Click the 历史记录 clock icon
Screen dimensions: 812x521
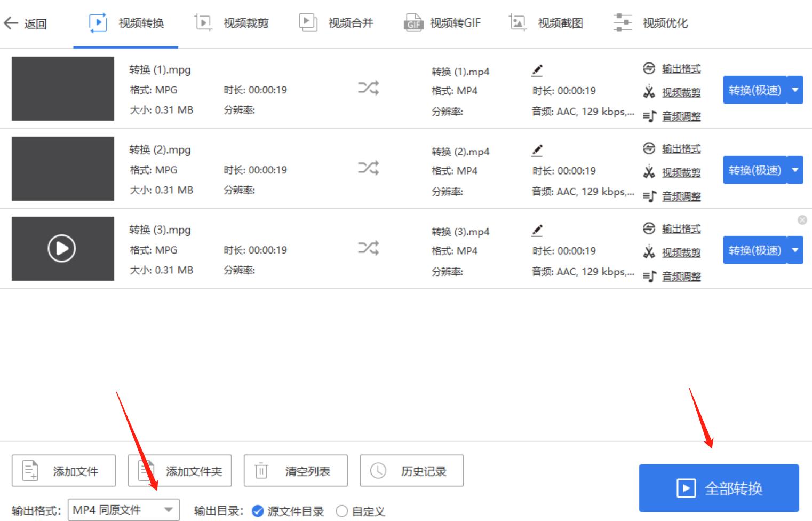(x=378, y=470)
